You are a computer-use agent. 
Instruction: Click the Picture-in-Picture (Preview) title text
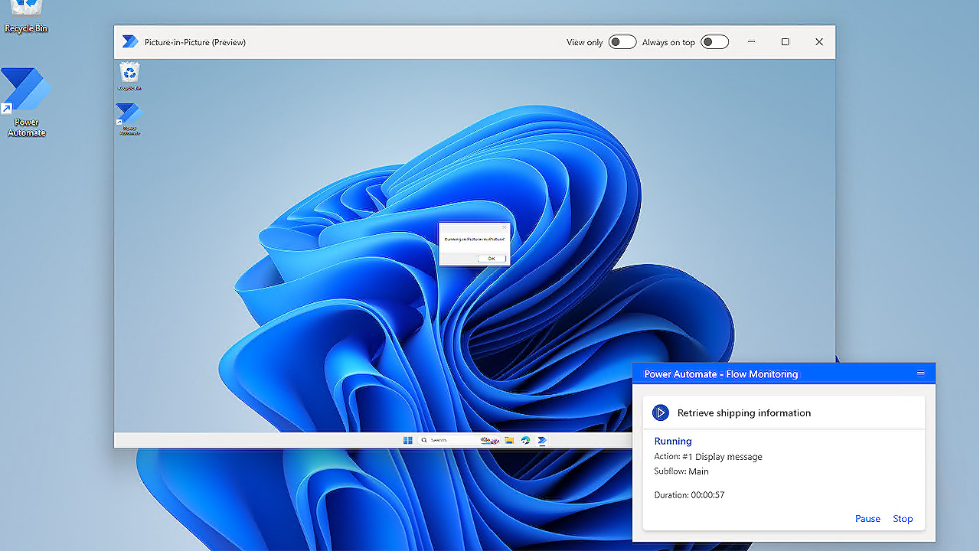pyautogui.click(x=195, y=42)
